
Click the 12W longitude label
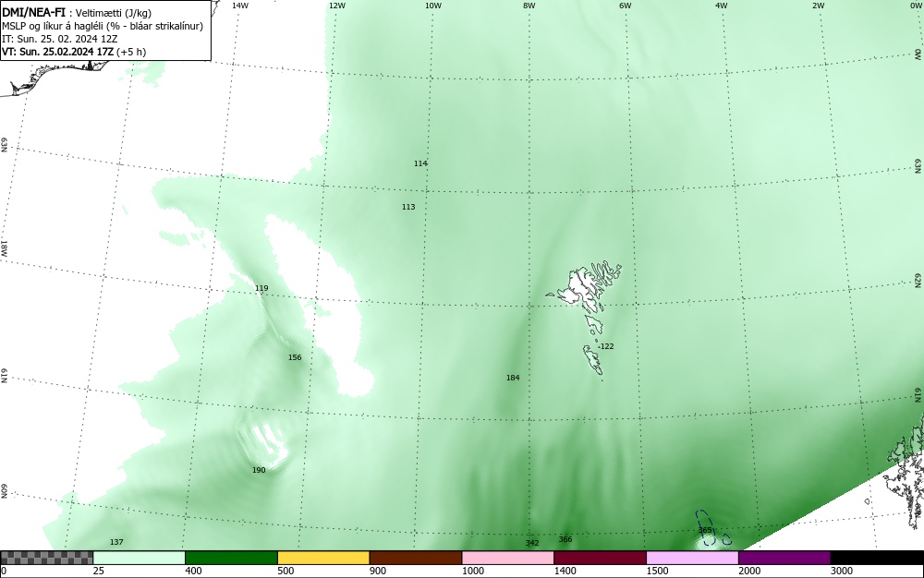tap(336, 6)
